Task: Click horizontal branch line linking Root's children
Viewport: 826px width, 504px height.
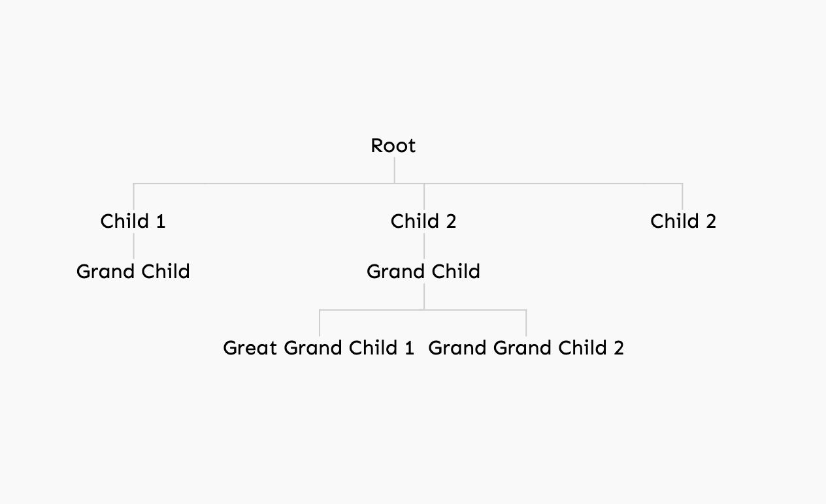Action: (x=408, y=183)
